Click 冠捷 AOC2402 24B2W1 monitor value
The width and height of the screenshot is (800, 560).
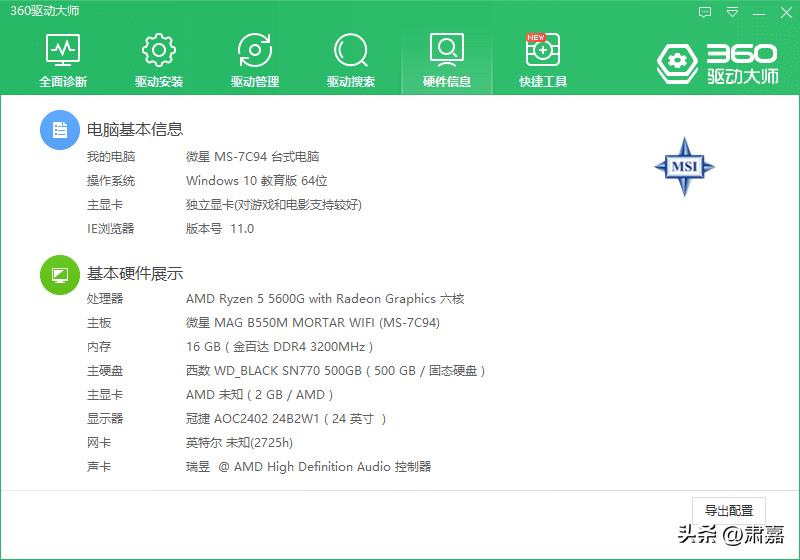click(286, 419)
